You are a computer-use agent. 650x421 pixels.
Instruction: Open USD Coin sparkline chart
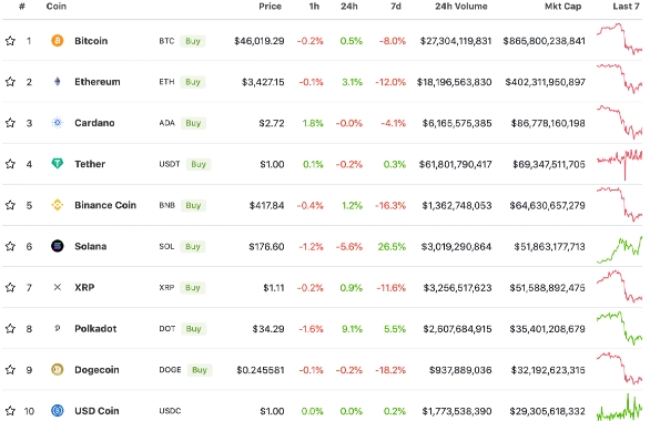point(619,408)
